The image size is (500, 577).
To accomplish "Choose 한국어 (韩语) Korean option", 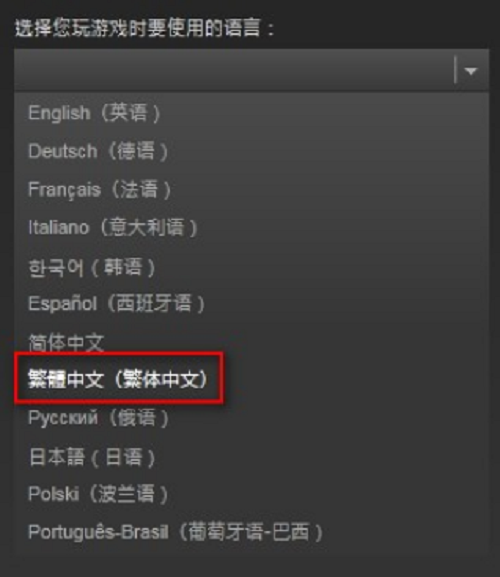I will point(251,267).
